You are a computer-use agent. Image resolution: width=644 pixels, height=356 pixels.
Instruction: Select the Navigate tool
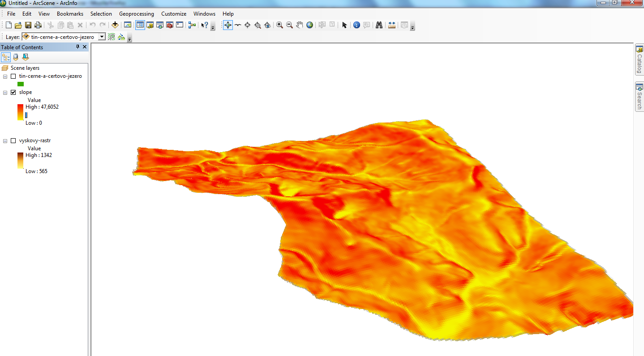click(x=228, y=25)
